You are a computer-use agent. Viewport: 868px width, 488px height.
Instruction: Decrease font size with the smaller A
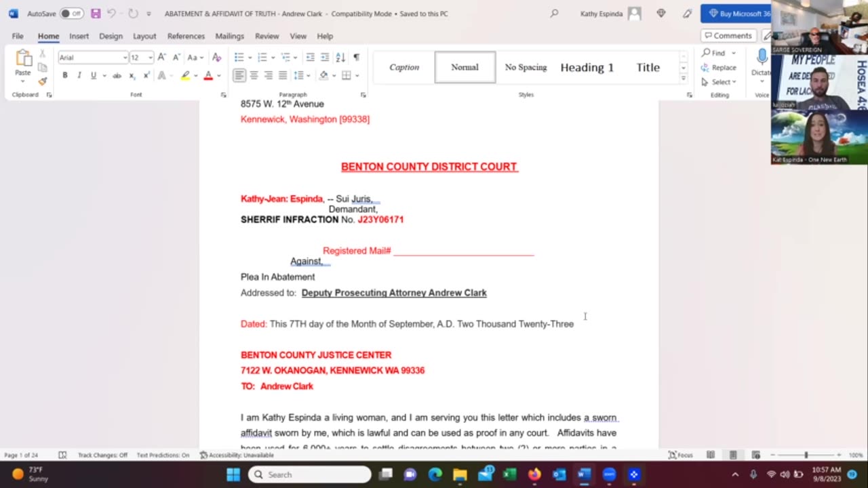(176, 58)
